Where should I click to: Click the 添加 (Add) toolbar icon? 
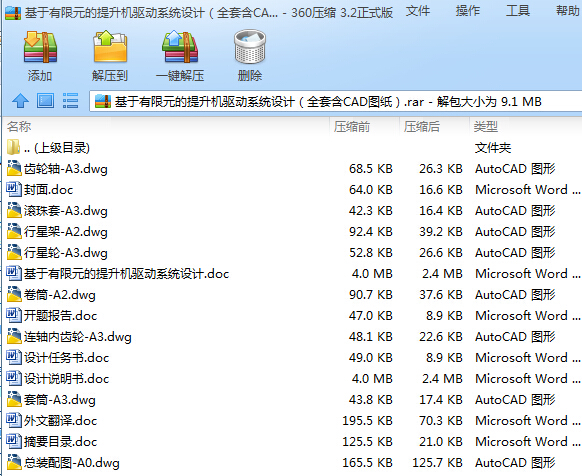pos(40,47)
